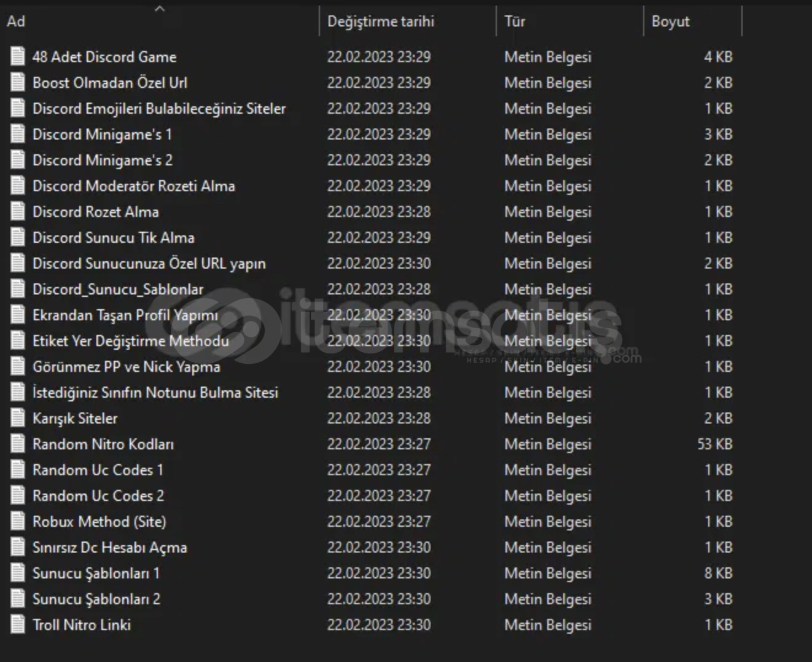Screen dimensions: 812x662
Task: Sort files by the Ad column header
Action: click(x=160, y=21)
